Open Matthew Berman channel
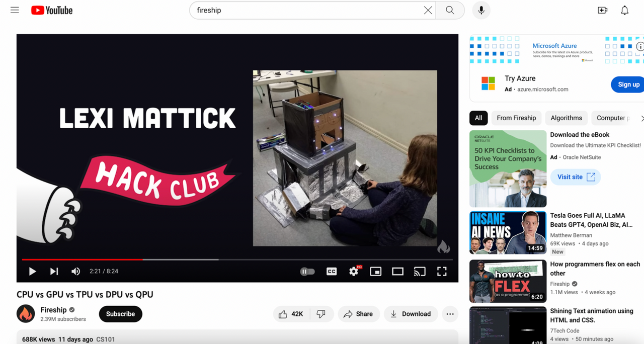 571,235
